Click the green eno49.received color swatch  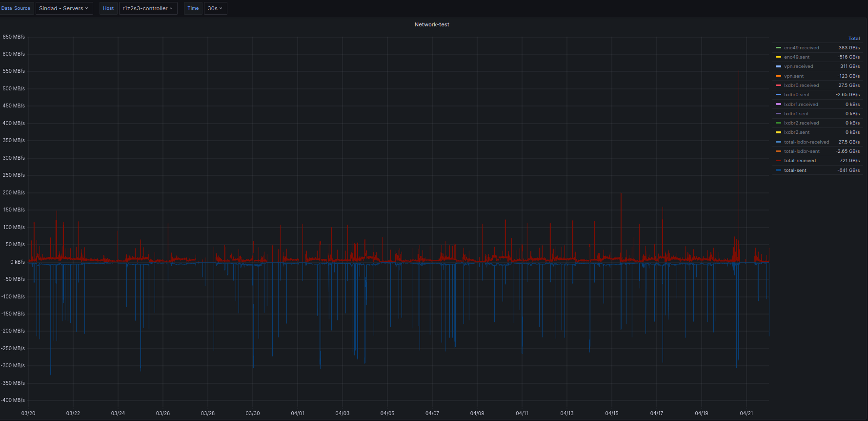778,48
